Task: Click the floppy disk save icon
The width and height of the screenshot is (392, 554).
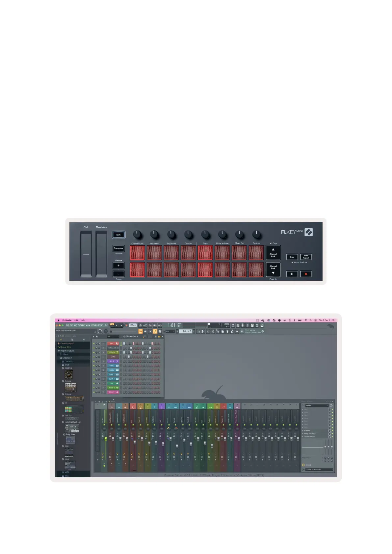Action: coord(252,325)
